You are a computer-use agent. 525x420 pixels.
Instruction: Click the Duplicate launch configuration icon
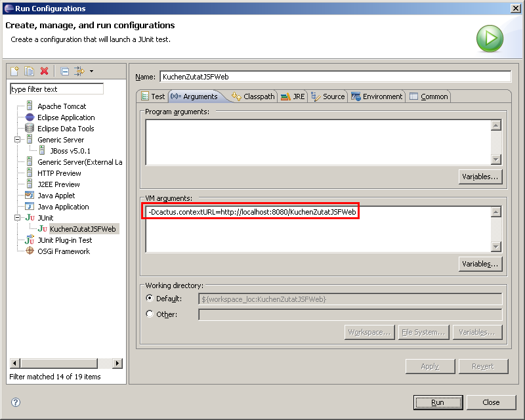coord(29,71)
